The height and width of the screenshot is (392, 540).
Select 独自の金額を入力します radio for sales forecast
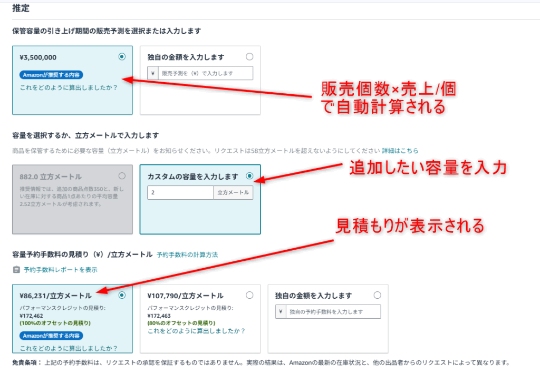tap(249, 57)
